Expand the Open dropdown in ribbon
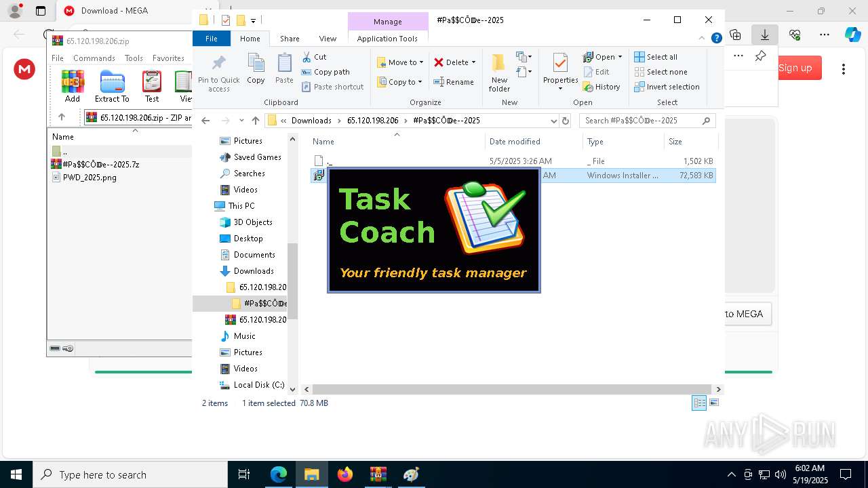The image size is (868, 488). click(x=620, y=57)
